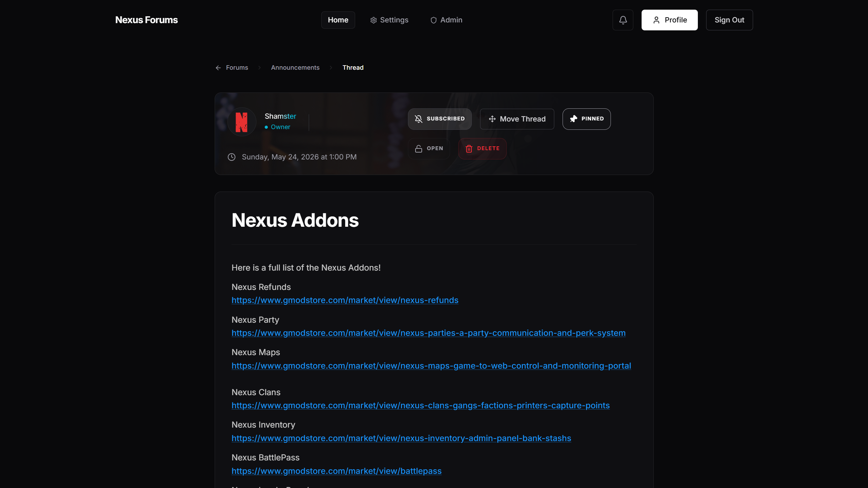This screenshot has width=868, height=488.
Task: Open the nexus-maps gmodstore link
Action: coord(431,366)
